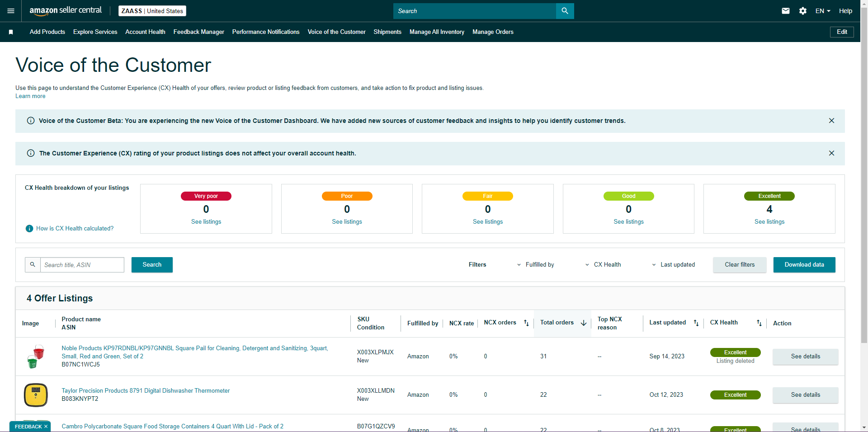868x432 pixels.
Task: See listings under Very poor
Action: click(x=206, y=222)
